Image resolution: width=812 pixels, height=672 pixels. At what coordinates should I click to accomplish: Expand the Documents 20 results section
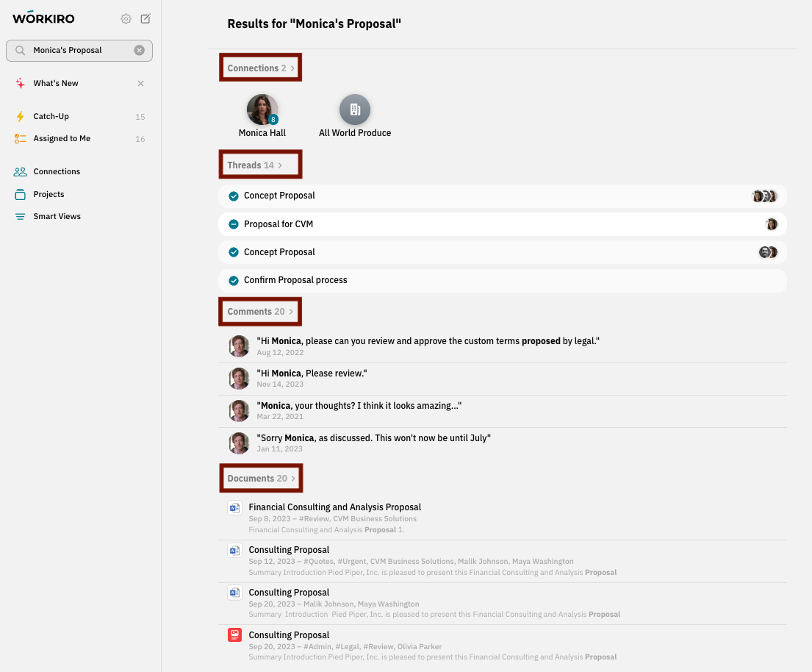(261, 479)
